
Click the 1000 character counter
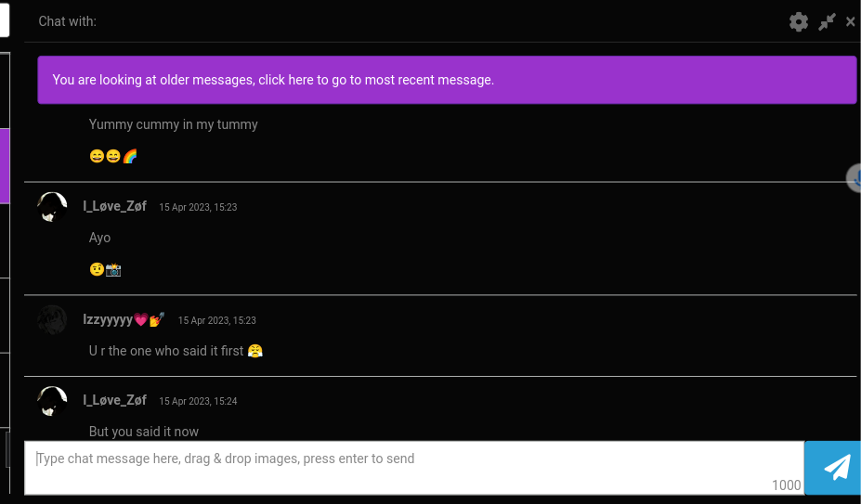[787, 485]
